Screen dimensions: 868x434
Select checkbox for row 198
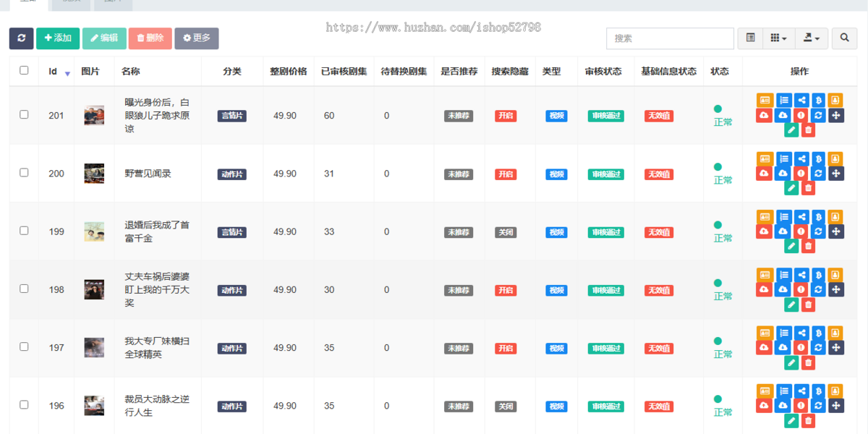pyautogui.click(x=24, y=288)
